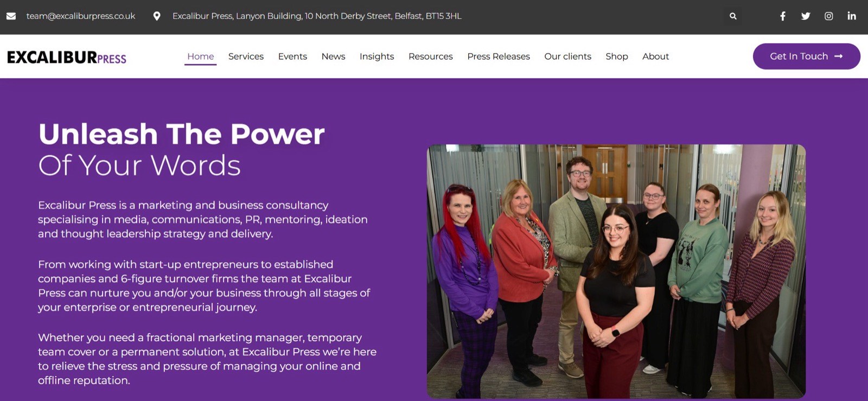Open the Events menu item
868x401 pixels.
[292, 56]
